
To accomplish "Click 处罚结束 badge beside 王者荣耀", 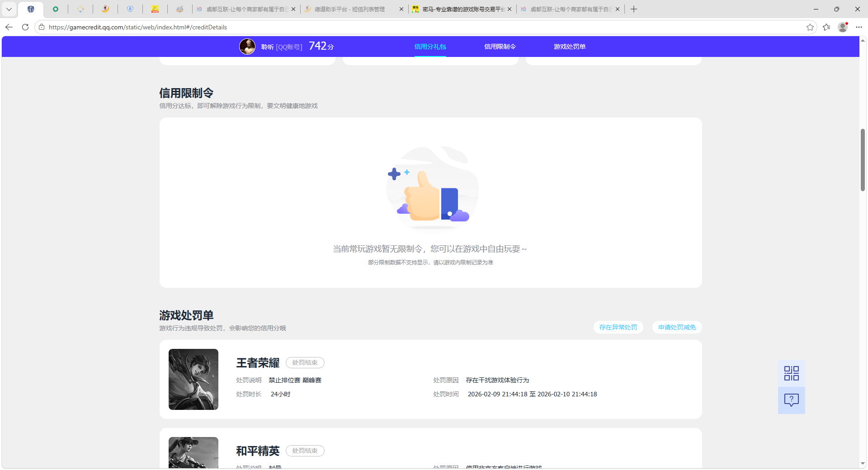I will pos(305,362).
